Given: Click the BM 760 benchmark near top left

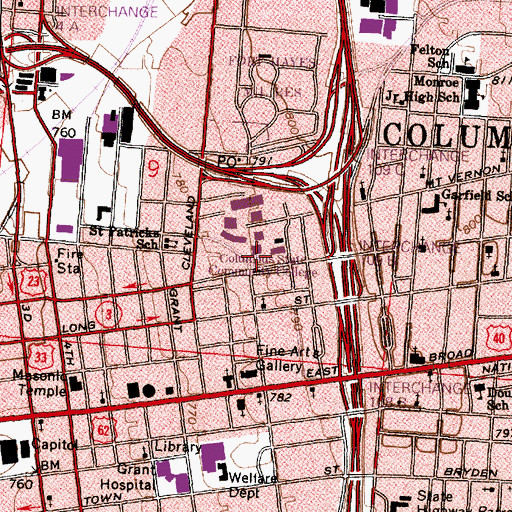Looking at the screenshot, I should (x=63, y=124).
